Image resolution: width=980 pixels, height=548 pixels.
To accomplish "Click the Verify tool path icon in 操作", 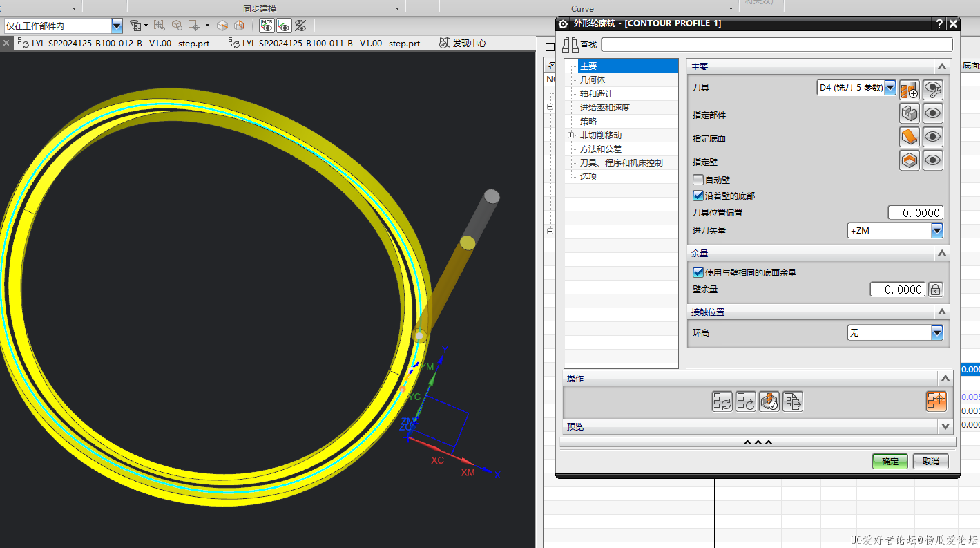I will pyautogui.click(x=769, y=401).
